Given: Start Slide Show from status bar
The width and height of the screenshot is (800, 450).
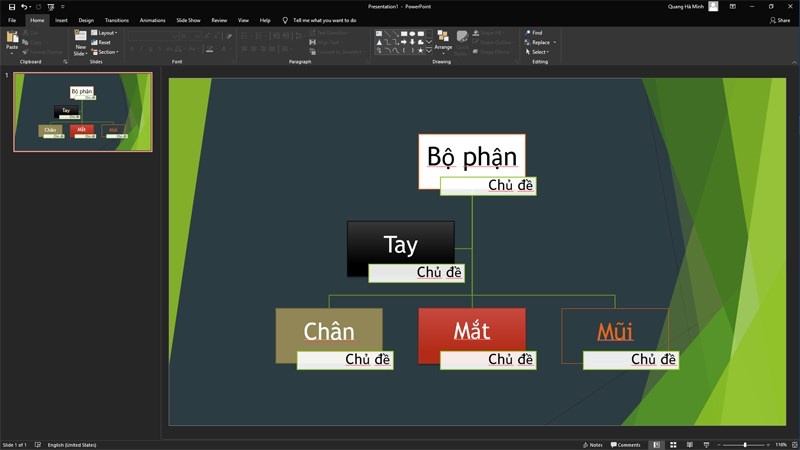Looking at the screenshot, I should [705, 444].
